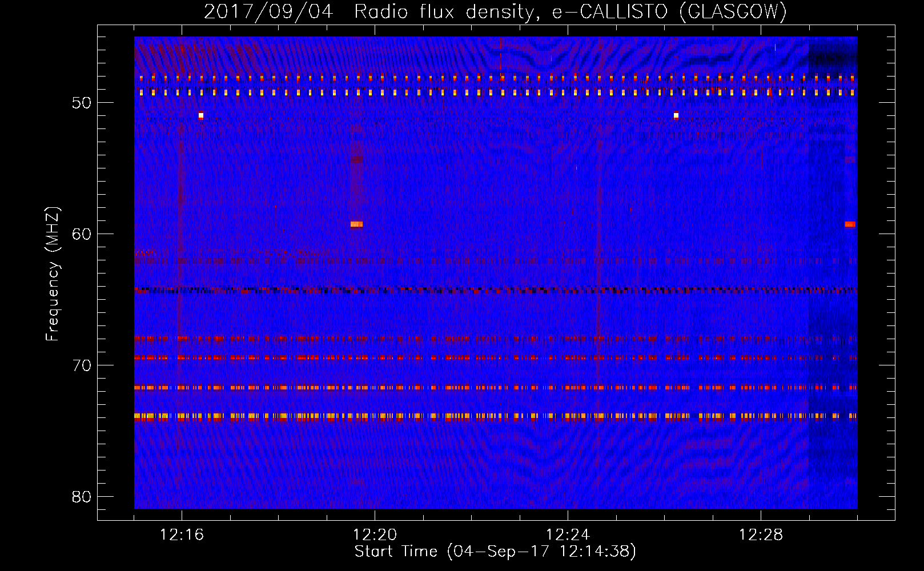Viewport: 924px width, 571px height.
Task: Click the 60 MHz frequency tick label
Action: 82,234
